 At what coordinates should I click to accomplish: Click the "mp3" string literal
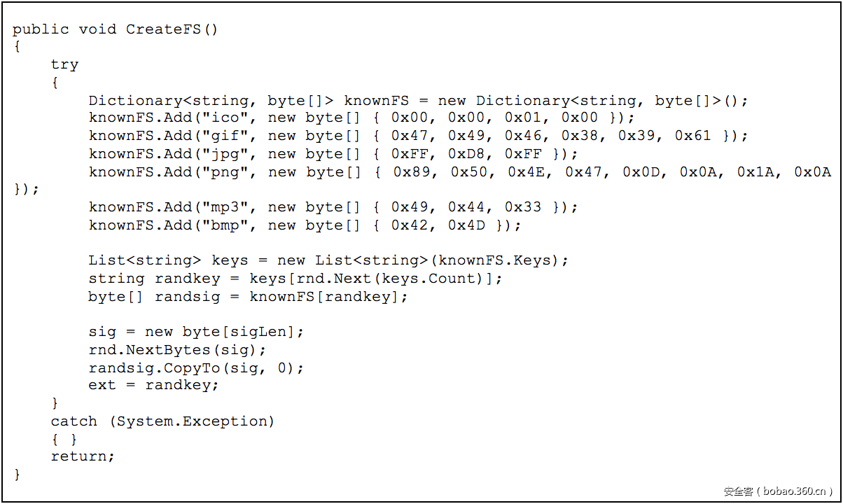221,207
